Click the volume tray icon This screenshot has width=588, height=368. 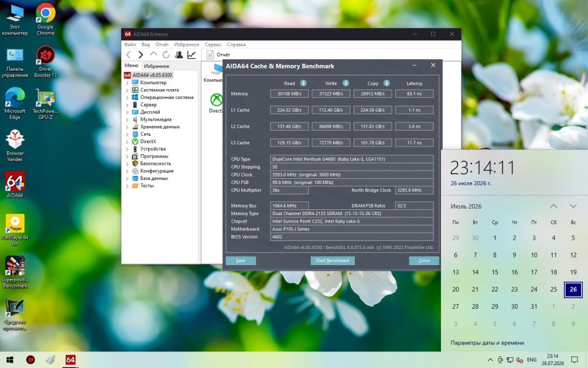pos(519,360)
